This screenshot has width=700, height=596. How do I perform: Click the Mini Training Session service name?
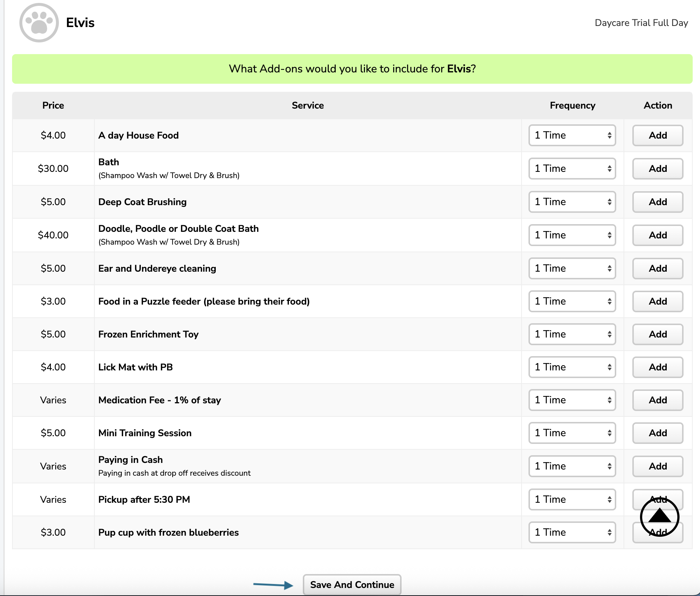(145, 433)
